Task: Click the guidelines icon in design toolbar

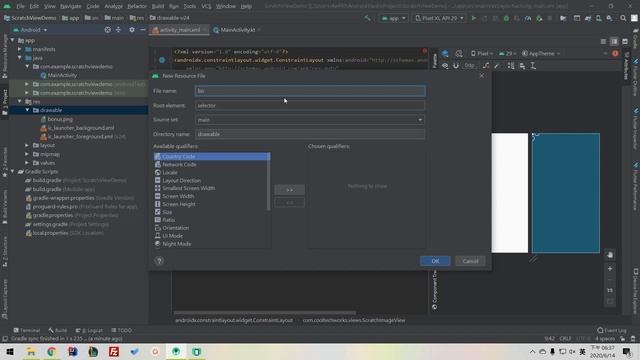Action: (533, 66)
